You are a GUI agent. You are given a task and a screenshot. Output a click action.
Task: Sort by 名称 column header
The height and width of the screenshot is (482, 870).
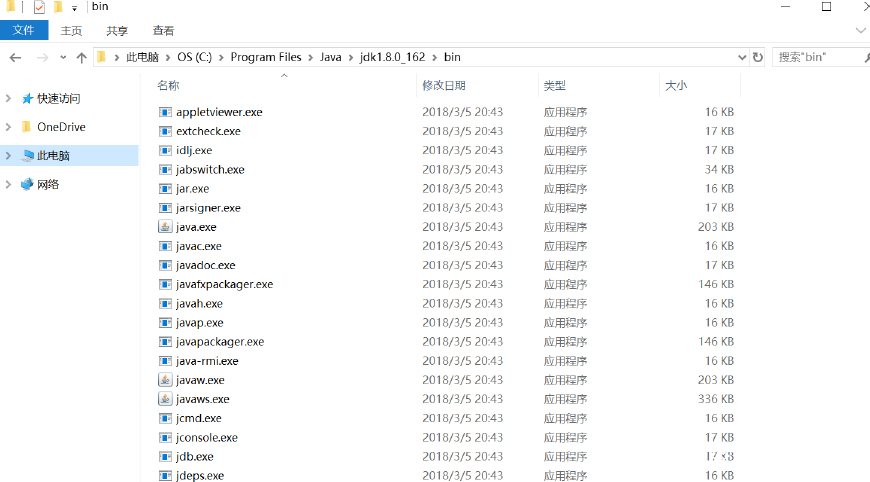(168, 85)
